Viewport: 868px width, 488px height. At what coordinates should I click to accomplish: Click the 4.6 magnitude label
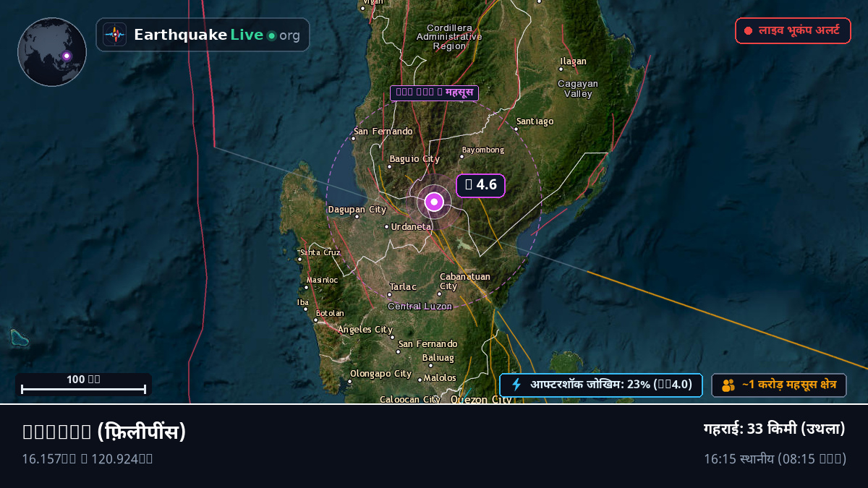pyautogui.click(x=480, y=185)
